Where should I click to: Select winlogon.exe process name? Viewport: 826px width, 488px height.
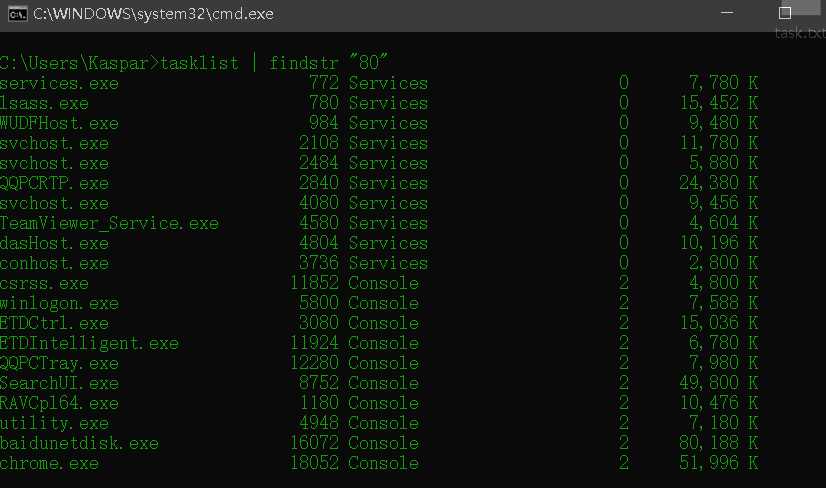pos(60,304)
